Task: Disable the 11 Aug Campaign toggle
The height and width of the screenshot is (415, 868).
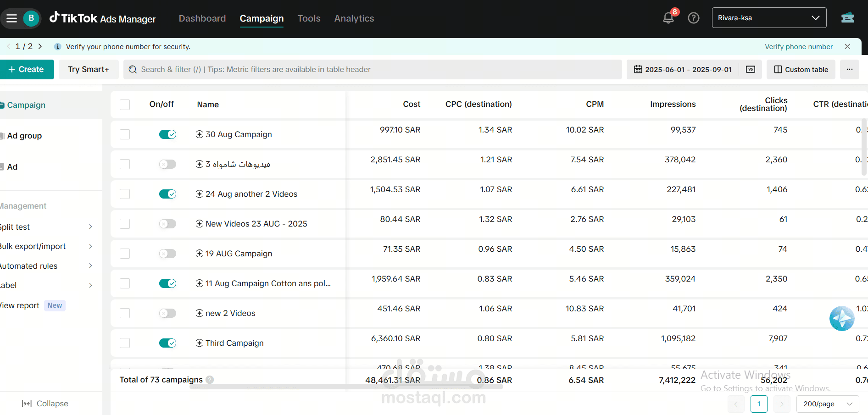Action: pos(167,283)
